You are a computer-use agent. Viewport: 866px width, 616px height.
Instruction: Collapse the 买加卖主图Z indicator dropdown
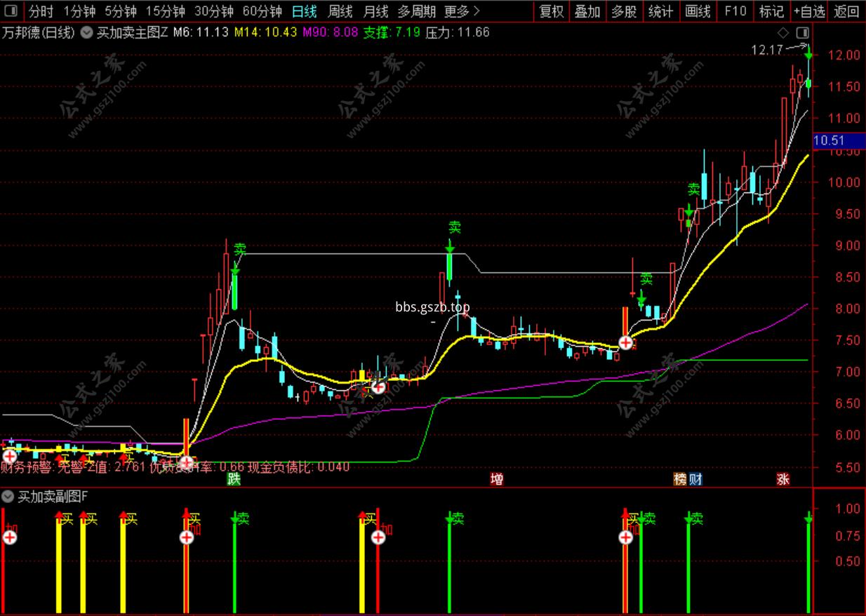pos(87,32)
